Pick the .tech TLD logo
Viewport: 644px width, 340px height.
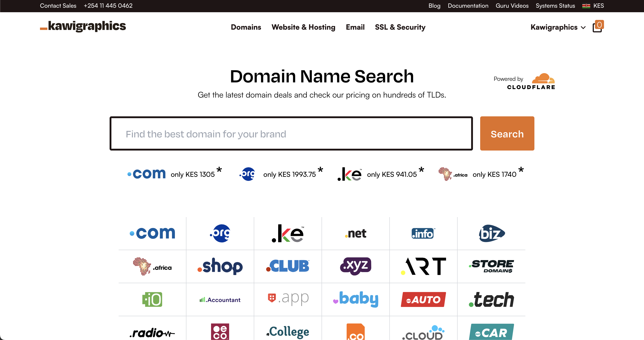coord(491,299)
